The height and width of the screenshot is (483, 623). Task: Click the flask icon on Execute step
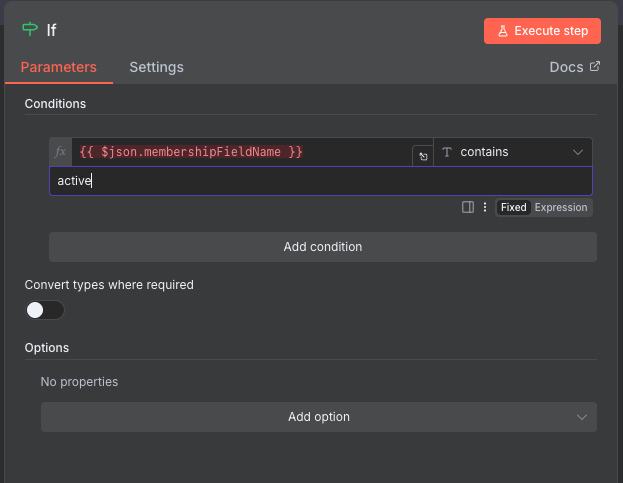(501, 31)
